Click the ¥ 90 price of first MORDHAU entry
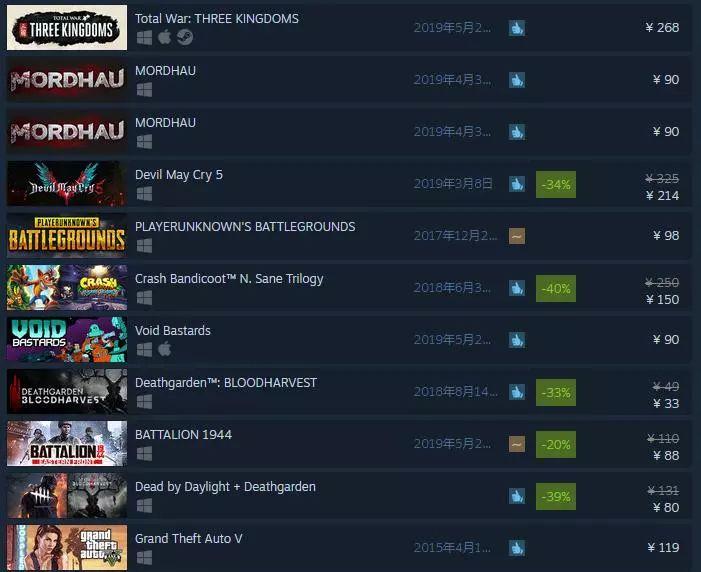Image resolution: width=701 pixels, height=572 pixels. [666, 80]
